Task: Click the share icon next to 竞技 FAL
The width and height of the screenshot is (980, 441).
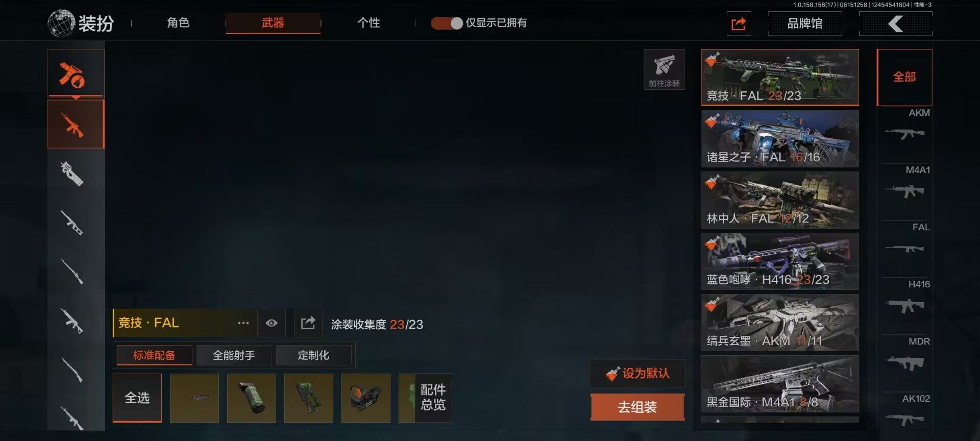Action: point(308,323)
